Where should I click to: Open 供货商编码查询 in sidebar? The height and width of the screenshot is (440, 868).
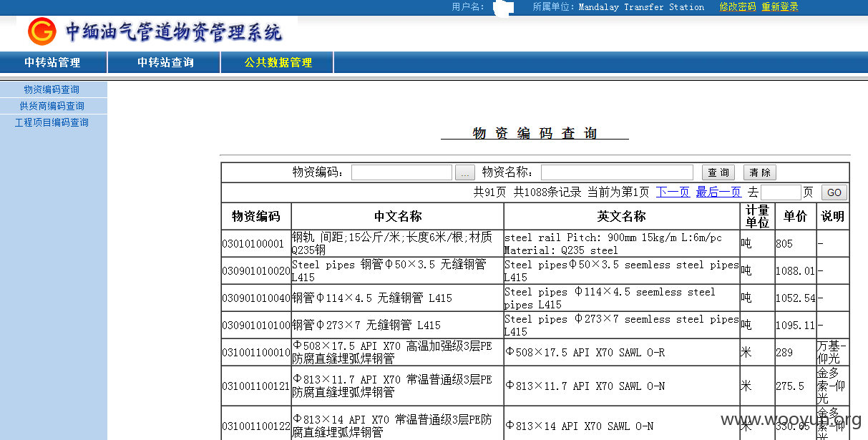pyautogui.click(x=52, y=106)
